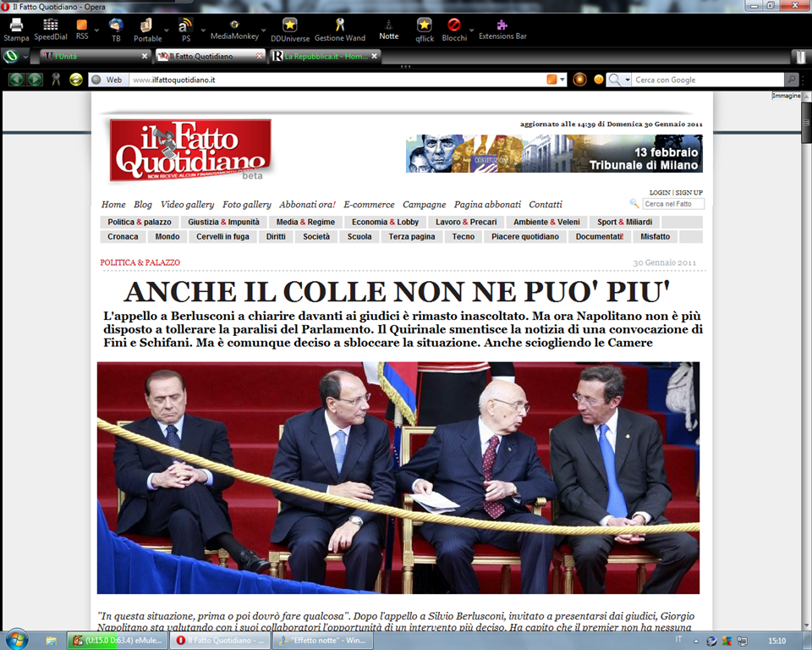Click the Stampa printer icon
The height and width of the screenshot is (650, 812).
point(16,25)
